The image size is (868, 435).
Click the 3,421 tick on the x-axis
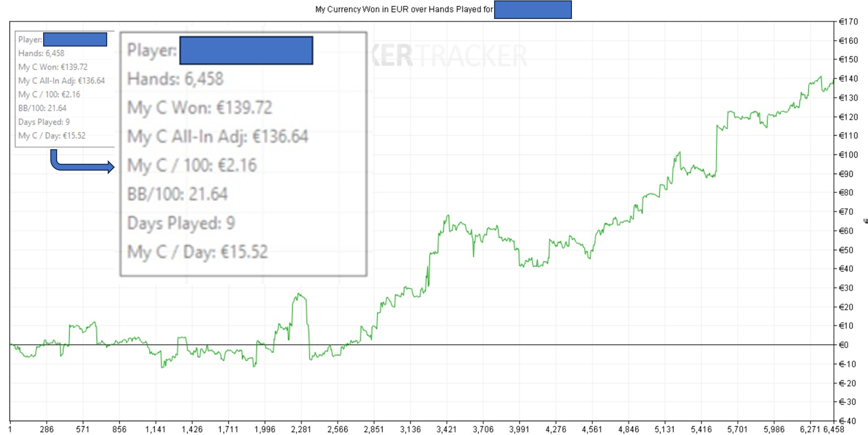tap(446, 429)
